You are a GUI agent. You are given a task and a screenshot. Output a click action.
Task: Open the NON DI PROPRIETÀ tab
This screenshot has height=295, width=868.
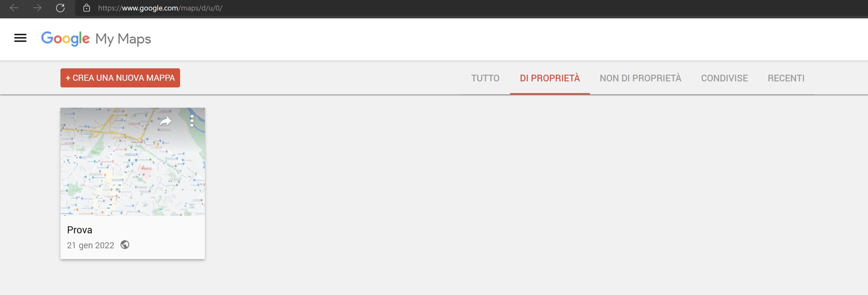(x=640, y=78)
